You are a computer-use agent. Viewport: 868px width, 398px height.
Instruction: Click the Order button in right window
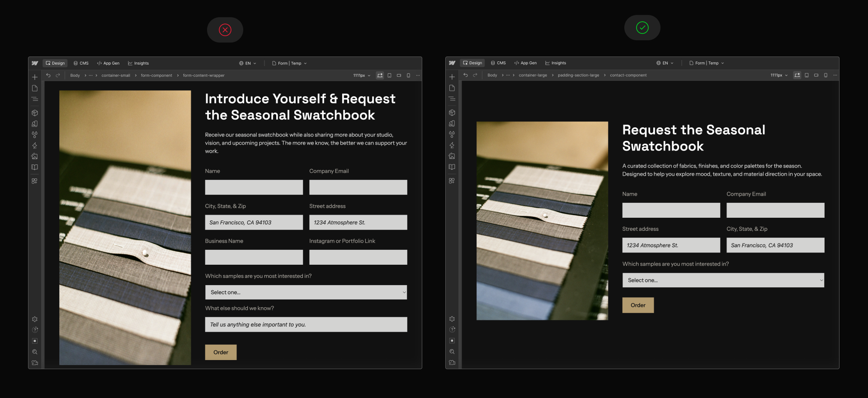638,305
